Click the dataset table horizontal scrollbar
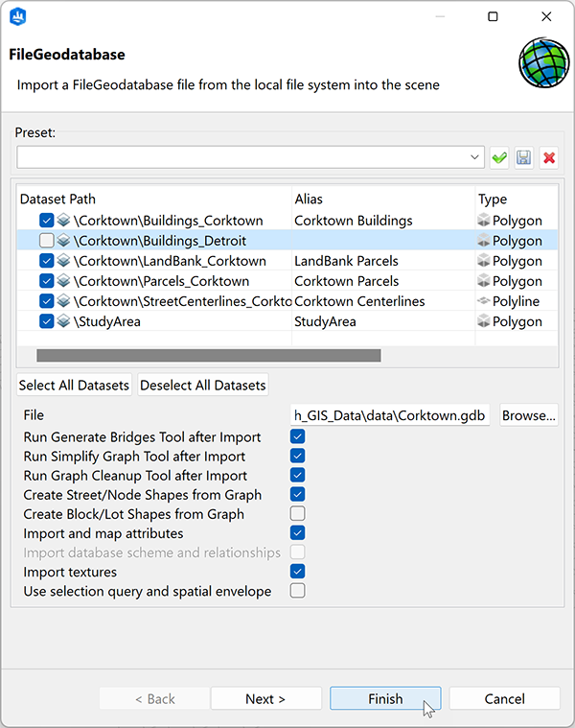 click(x=209, y=356)
